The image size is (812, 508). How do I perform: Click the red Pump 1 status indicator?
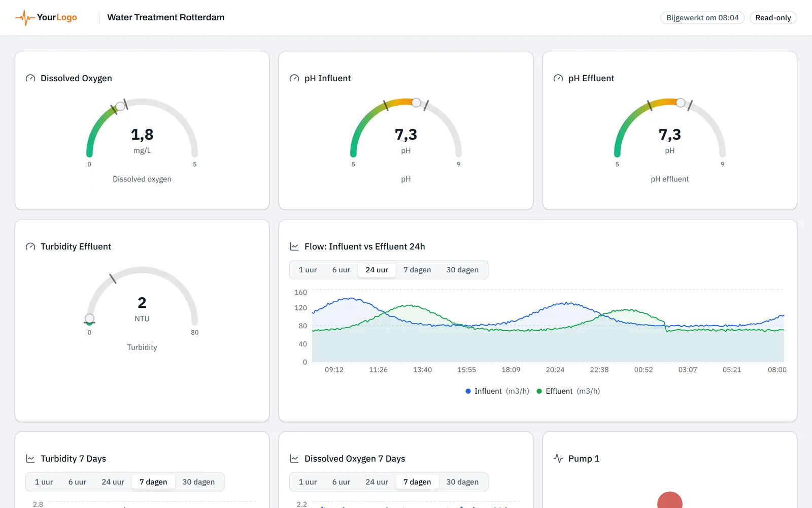pyautogui.click(x=670, y=500)
